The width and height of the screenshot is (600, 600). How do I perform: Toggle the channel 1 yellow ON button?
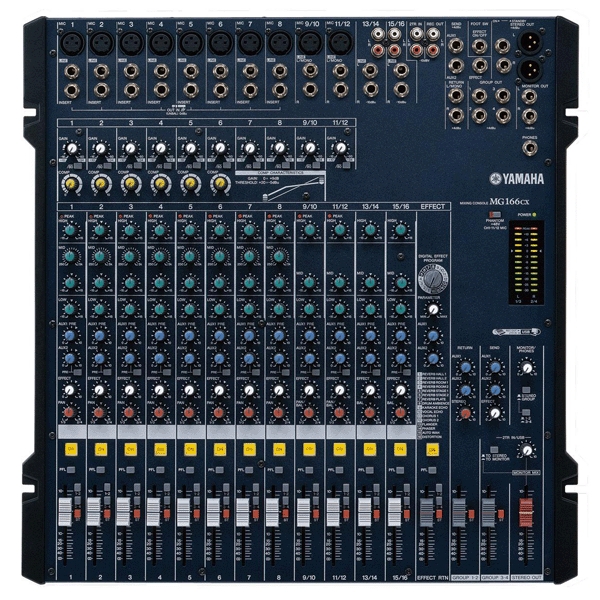coord(71,449)
